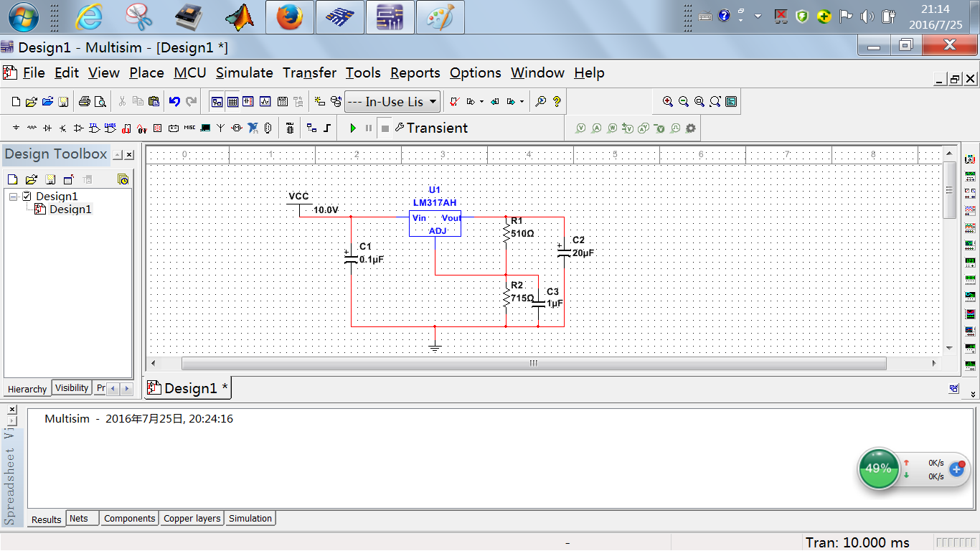Toggle the Design1 checkbox in the hierarchy tree
The width and height of the screenshot is (980, 551).
click(x=27, y=197)
